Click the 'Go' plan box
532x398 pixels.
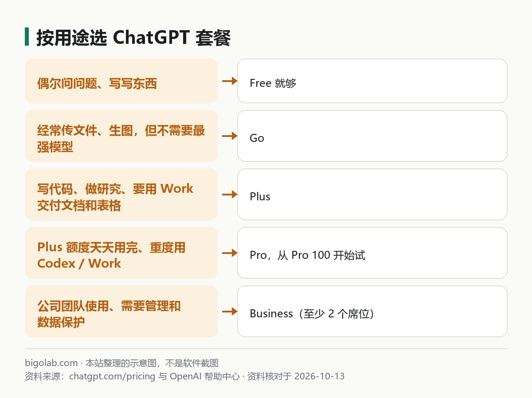click(x=372, y=136)
